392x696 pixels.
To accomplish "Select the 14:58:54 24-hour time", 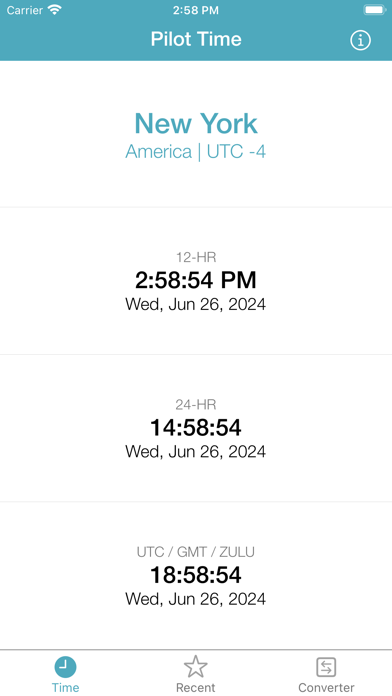I will (x=196, y=427).
